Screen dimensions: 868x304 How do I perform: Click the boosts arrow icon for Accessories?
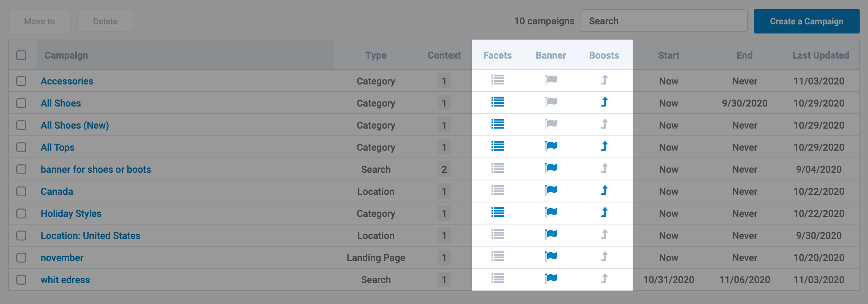tap(604, 80)
